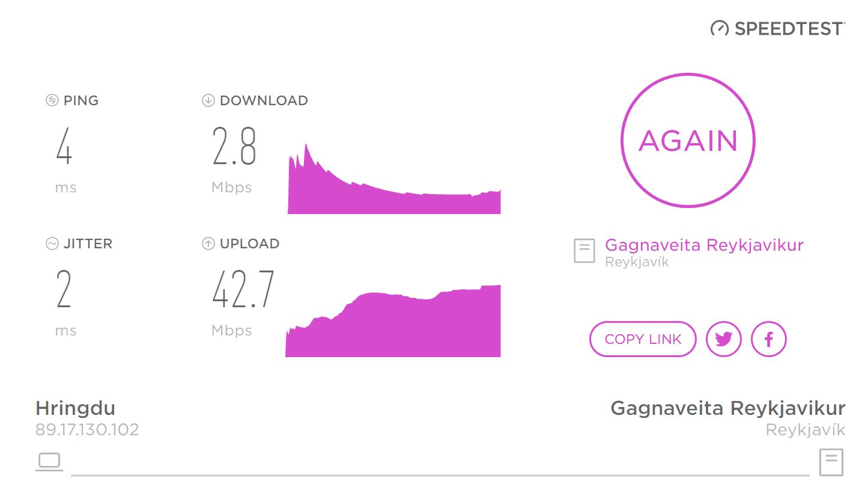Viewport: 868px width, 490px height.
Task: Click the server icon at bottom right
Action: point(830,462)
